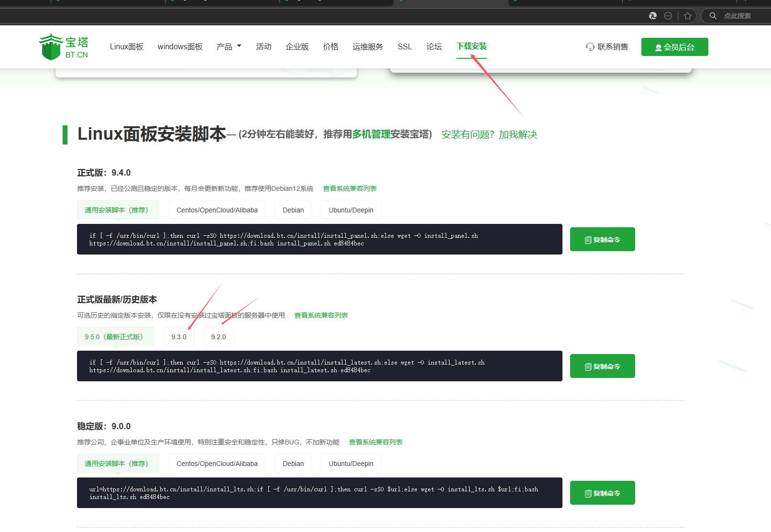Select 通用安装脚本 tab under 正式版 9.4.0
Image resolution: width=771 pixels, height=532 pixels.
(x=118, y=210)
